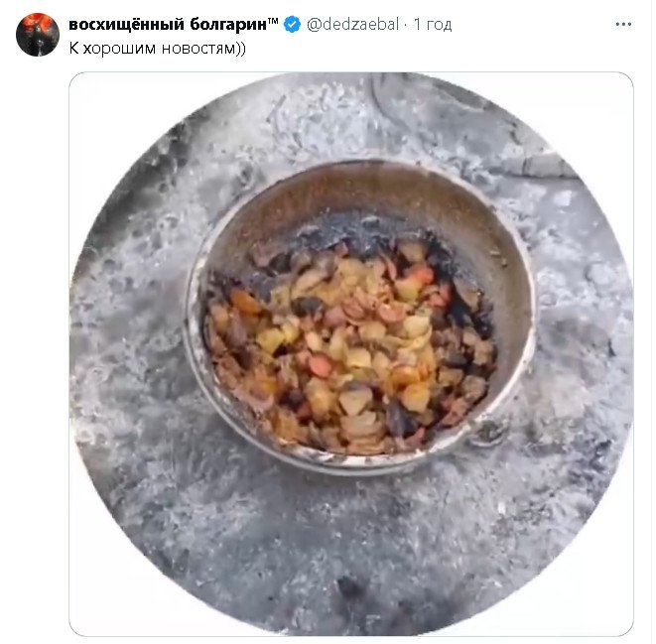Open the author's profile avatar picture
Screen dimensions: 656x644
(x=37, y=35)
